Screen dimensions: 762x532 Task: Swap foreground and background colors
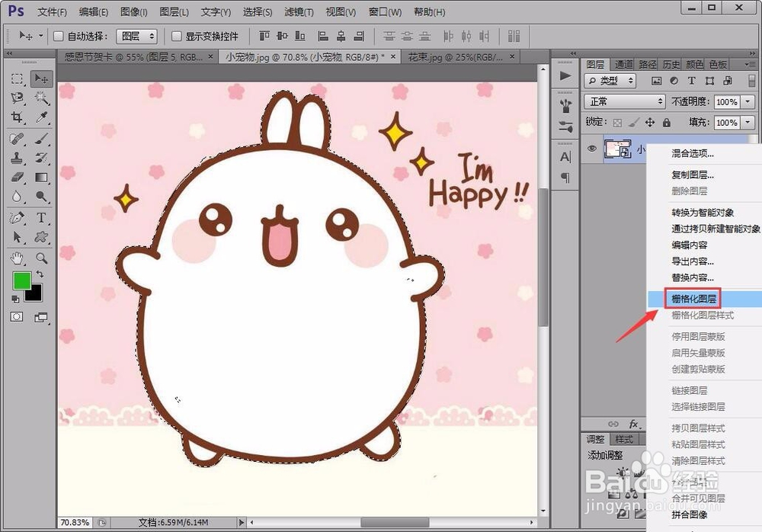[x=40, y=274]
